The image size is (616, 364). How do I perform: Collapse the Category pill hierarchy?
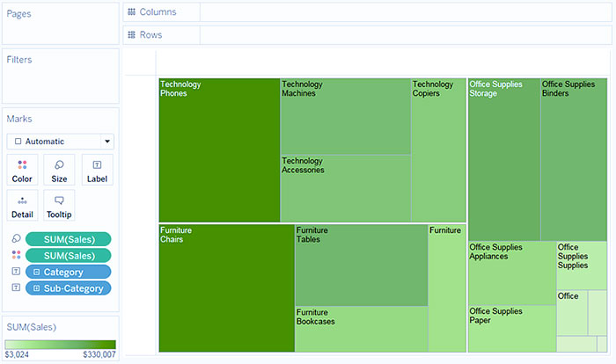37,272
